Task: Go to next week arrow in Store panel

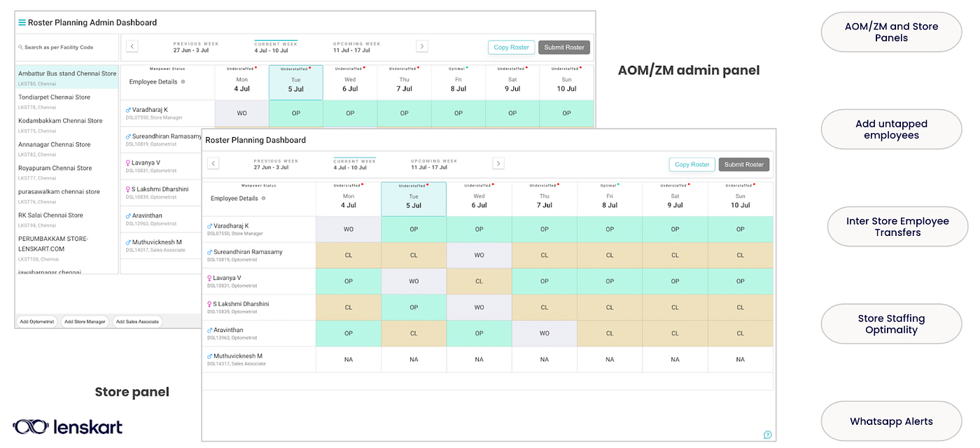Action: tap(498, 163)
